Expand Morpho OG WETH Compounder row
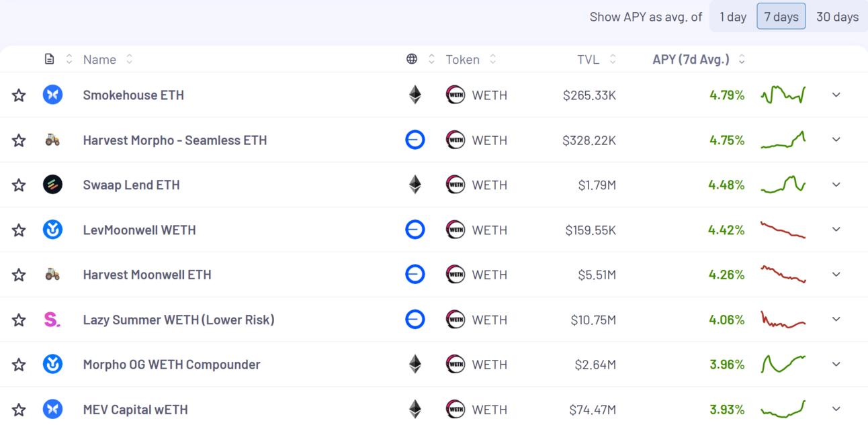This screenshot has width=868, height=425. 836,365
